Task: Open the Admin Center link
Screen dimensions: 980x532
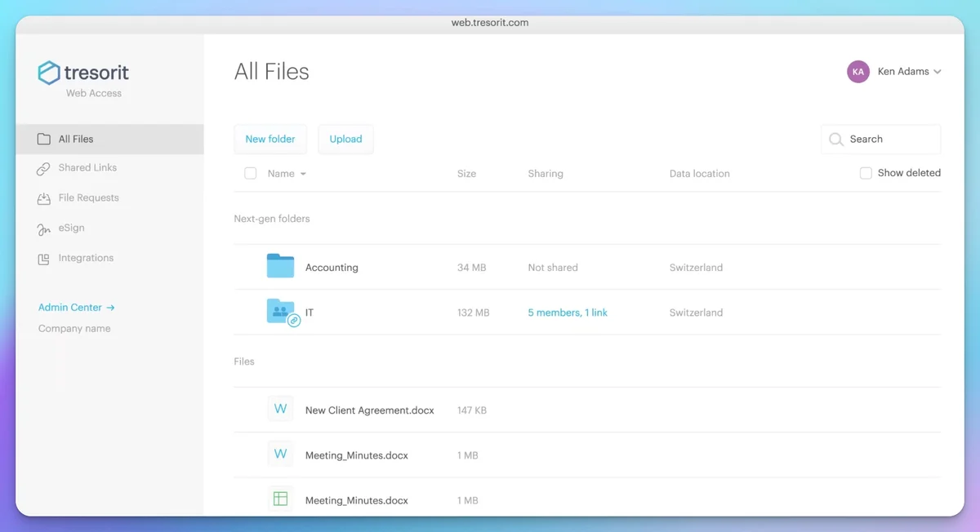Action: [x=76, y=308]
